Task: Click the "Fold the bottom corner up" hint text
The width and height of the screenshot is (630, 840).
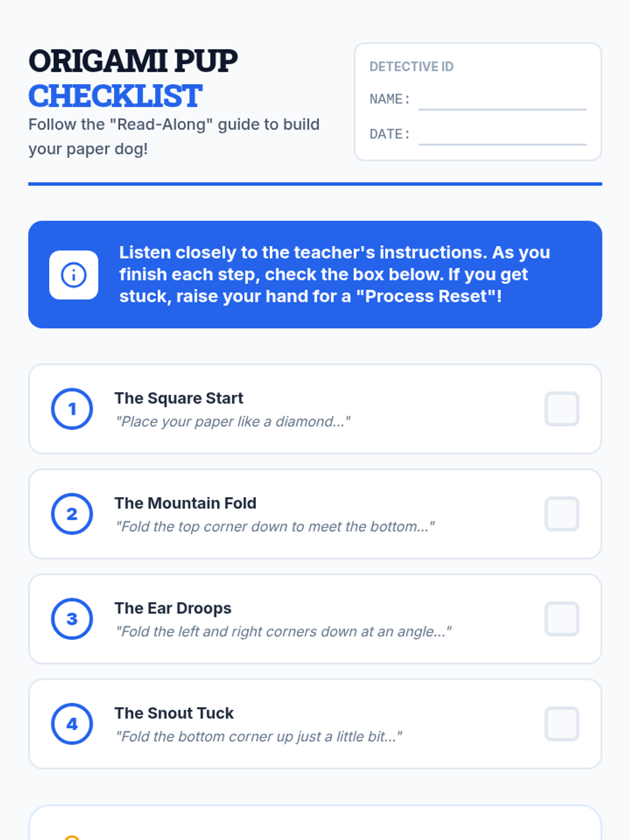Action: coord(259,737)
